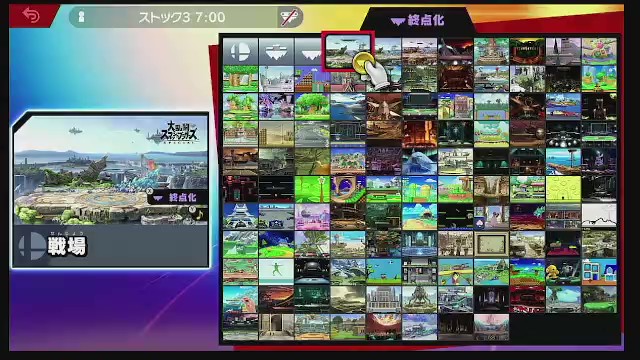Click the player silhouette icon in rules bar
640x360 pixels.
click(81, 17)
